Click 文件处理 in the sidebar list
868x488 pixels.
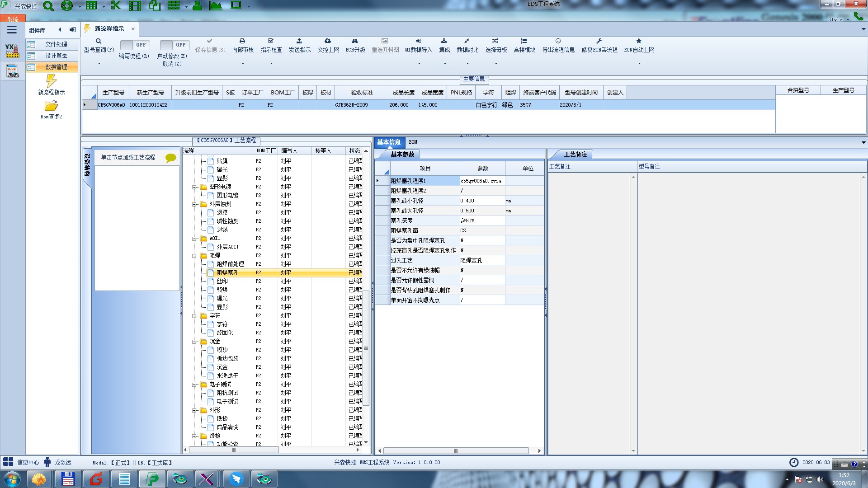tap(56, 44)
